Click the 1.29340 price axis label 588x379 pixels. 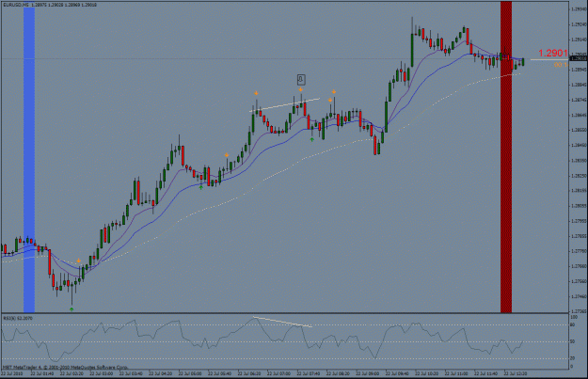(x=579, y=9)
